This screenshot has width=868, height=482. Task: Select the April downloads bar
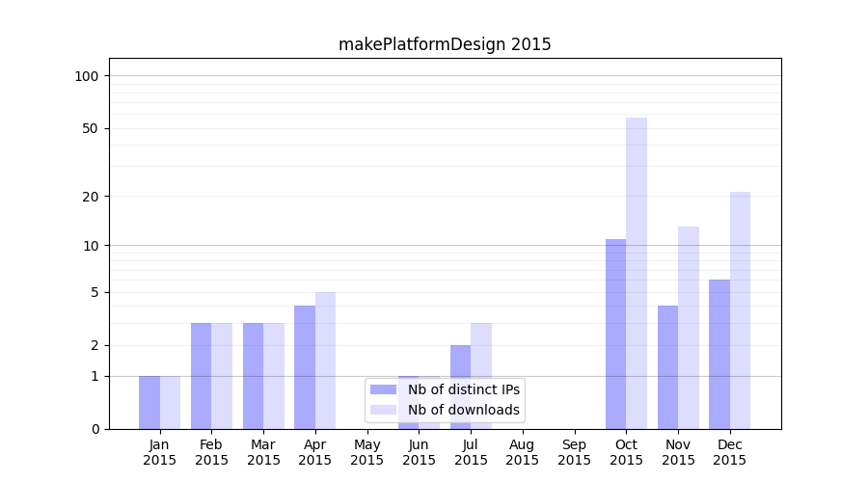click(326, 361)
